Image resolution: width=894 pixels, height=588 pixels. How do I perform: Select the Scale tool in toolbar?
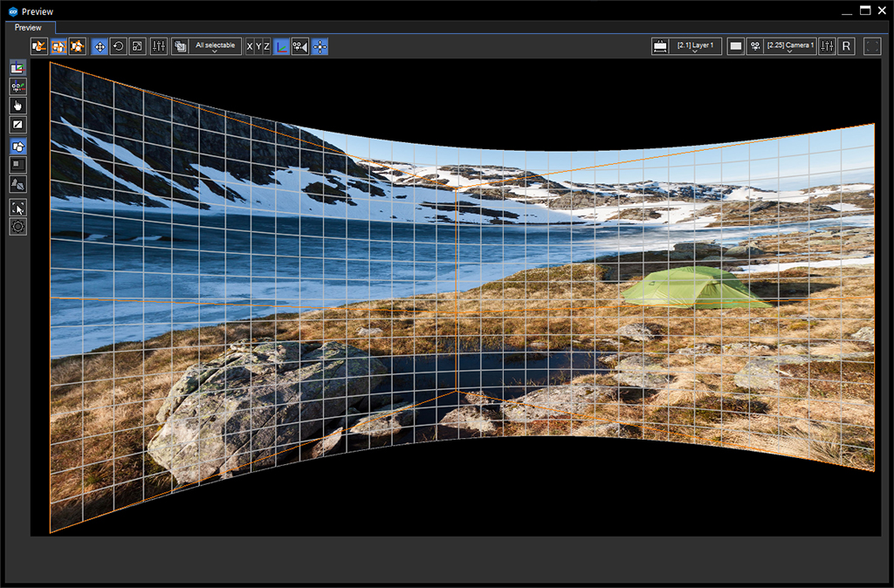(137, 46)
